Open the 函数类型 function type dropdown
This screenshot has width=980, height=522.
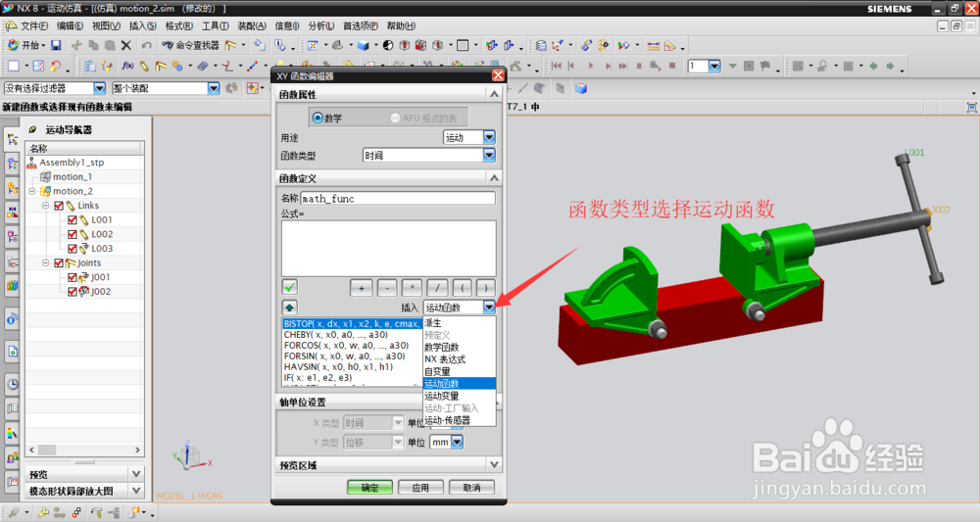(489, 155)
